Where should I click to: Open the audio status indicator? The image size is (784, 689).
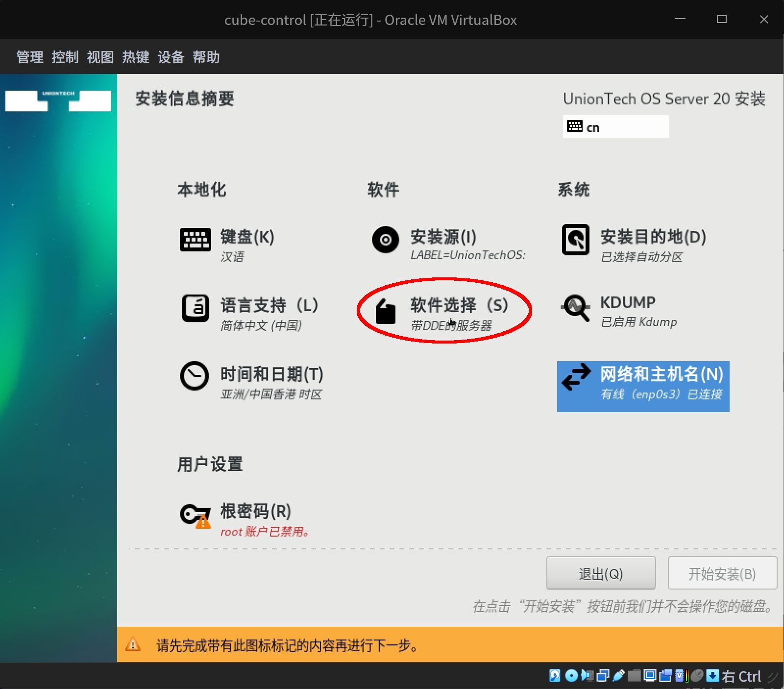(588, 676)
